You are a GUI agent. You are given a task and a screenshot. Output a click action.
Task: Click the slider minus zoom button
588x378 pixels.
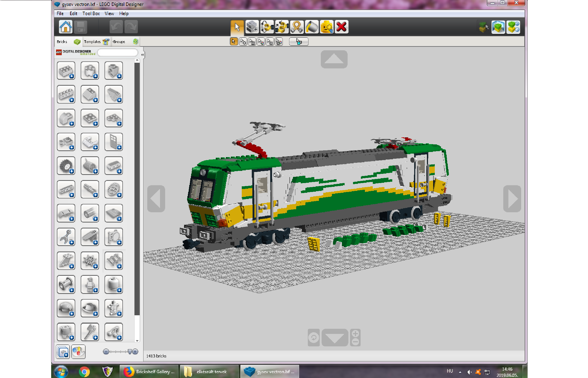click(x=106, y=352)
